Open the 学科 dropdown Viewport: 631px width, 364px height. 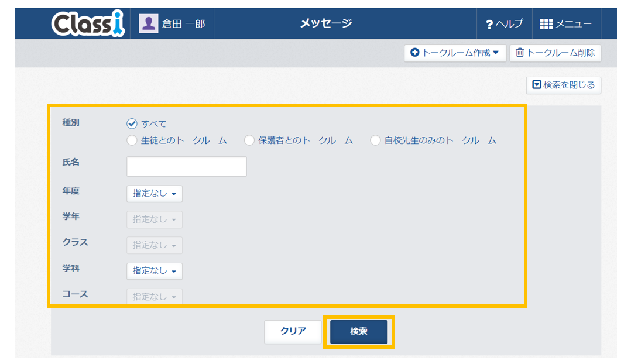[x=155, y=271]
